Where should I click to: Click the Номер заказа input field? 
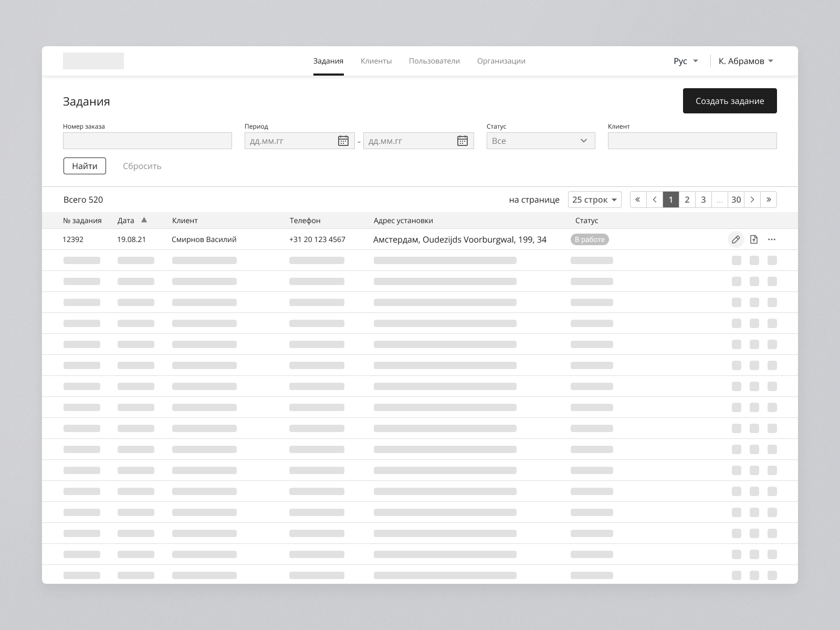[x=148, y=141]
